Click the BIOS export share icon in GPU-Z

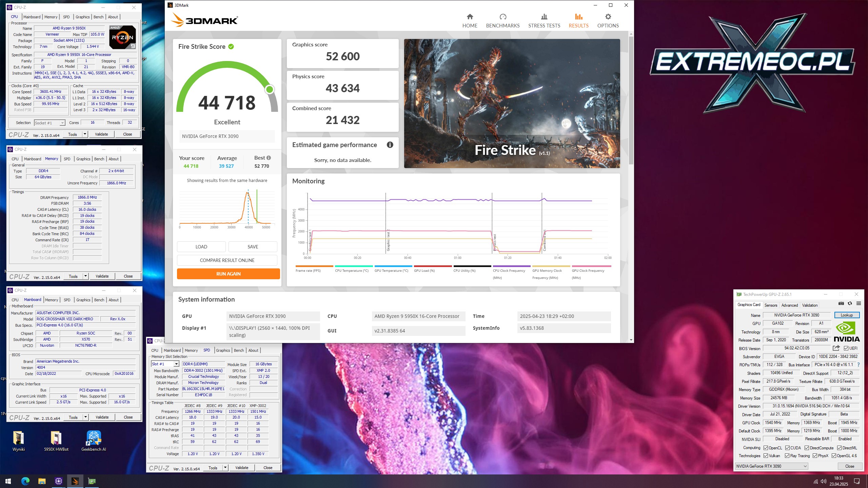[836, 348]
